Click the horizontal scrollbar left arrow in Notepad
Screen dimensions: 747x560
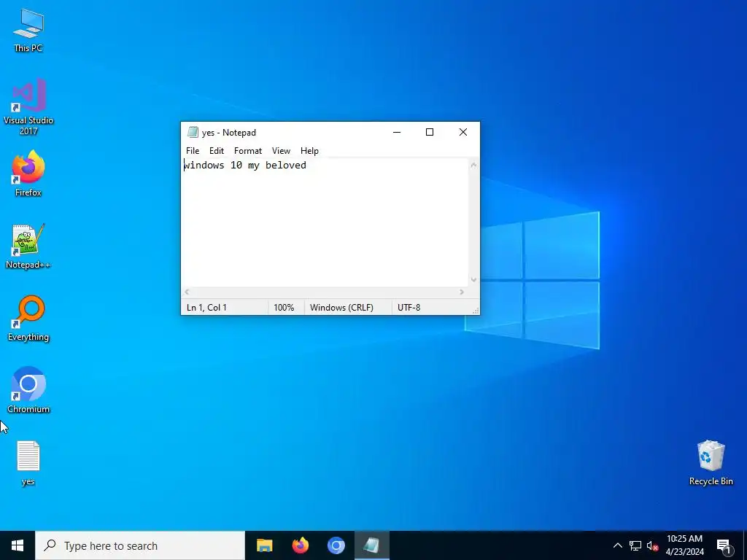pos(187,292)
